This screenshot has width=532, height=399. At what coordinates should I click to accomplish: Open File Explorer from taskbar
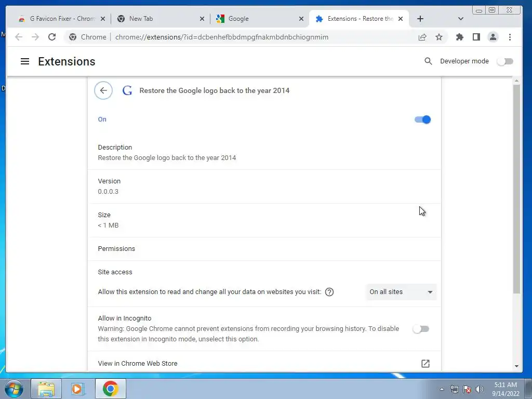point(46,389)
